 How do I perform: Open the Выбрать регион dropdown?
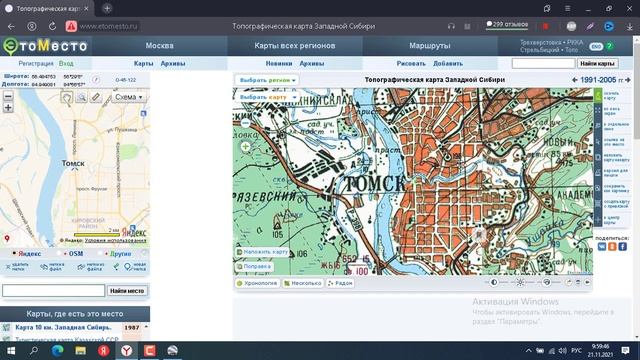pyautogui.click(x=267, y=80)
